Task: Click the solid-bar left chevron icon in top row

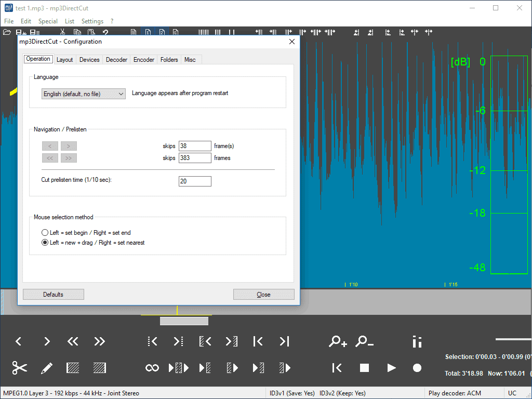Action: tap(258, 341)
